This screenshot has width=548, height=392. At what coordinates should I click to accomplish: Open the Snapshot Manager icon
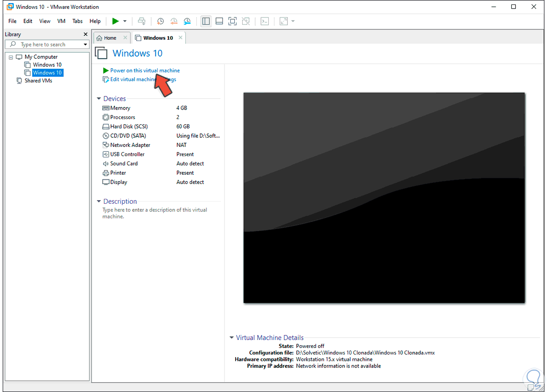click(187, 21)
